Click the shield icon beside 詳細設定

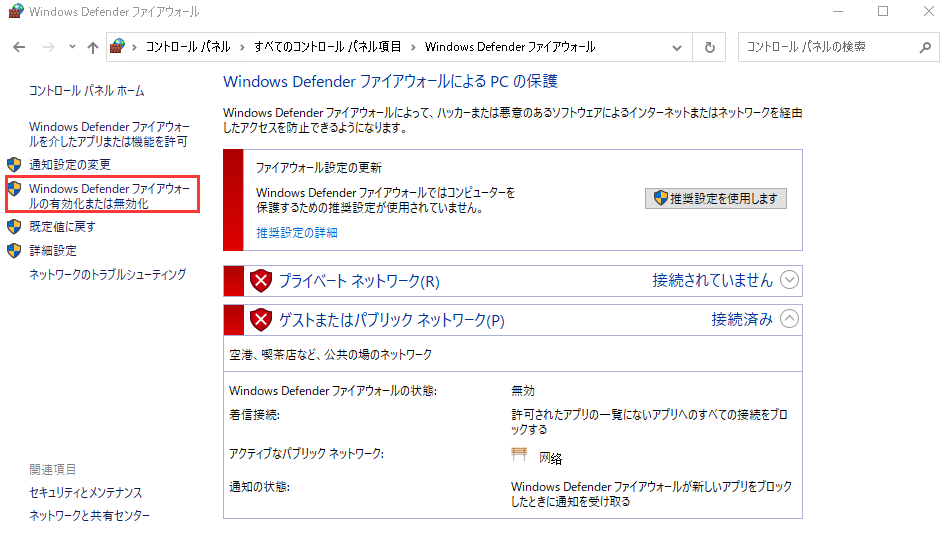pyautogui.click(x=14, y=251)
